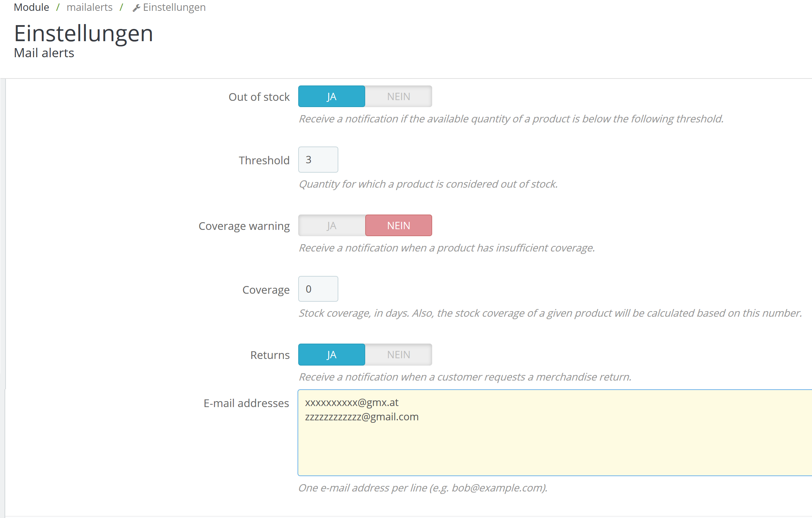Click the Coverage warning label

tap(244, 226)
